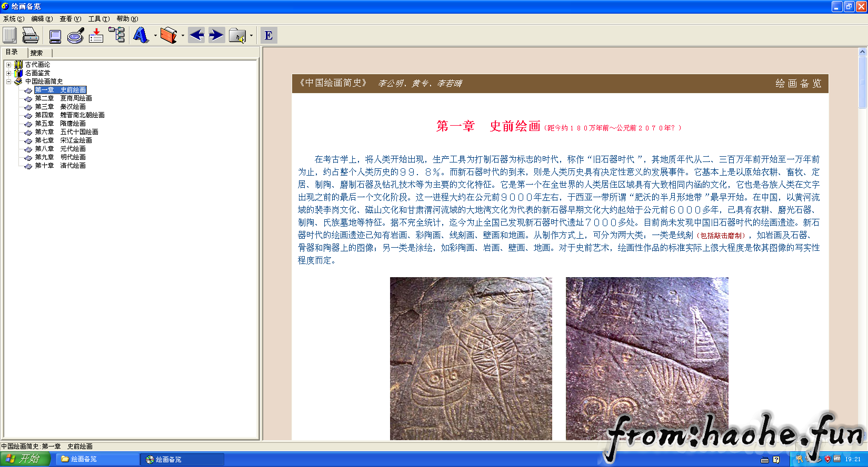Select chapter 第三章 秦汉绘画

point(60,107)
